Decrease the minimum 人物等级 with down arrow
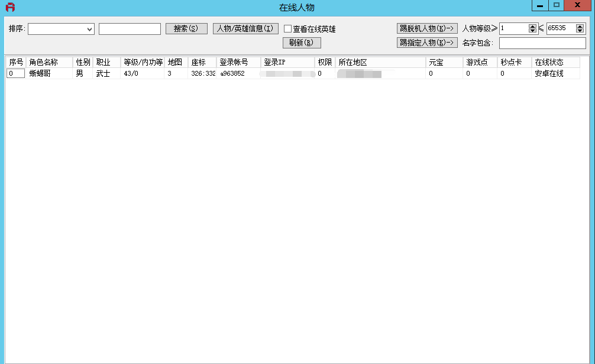This screenshot has height=364, width=595. [533, 31]
